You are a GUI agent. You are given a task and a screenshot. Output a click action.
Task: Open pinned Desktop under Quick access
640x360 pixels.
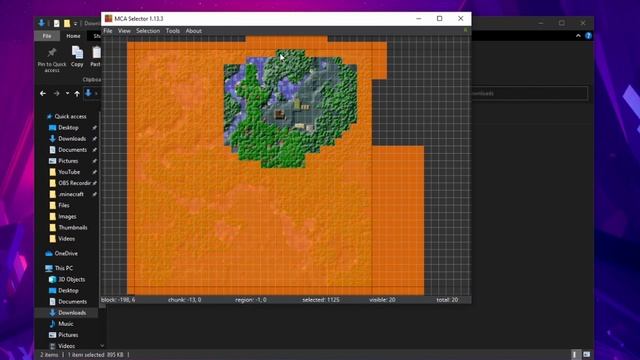pyautogui.click(x=68, y=127)
